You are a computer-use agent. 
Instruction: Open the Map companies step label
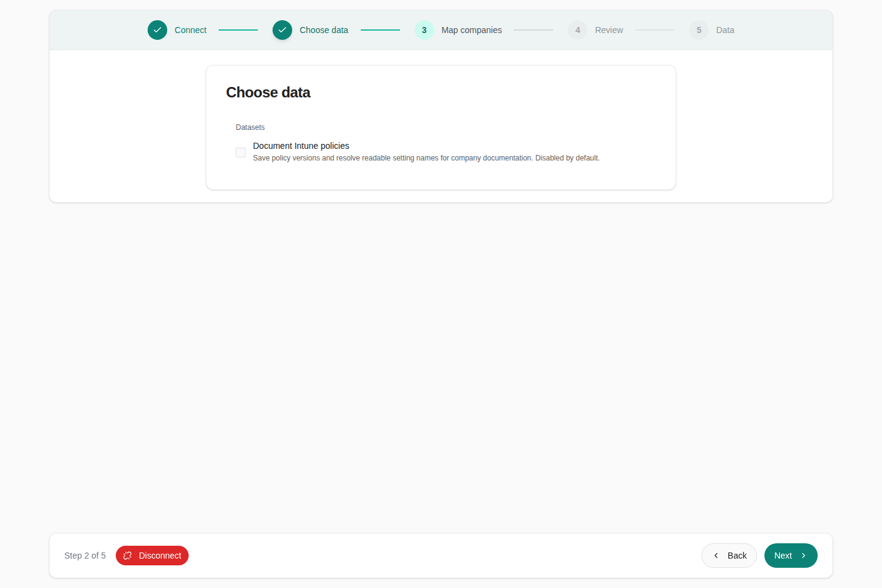pos(472,30)
